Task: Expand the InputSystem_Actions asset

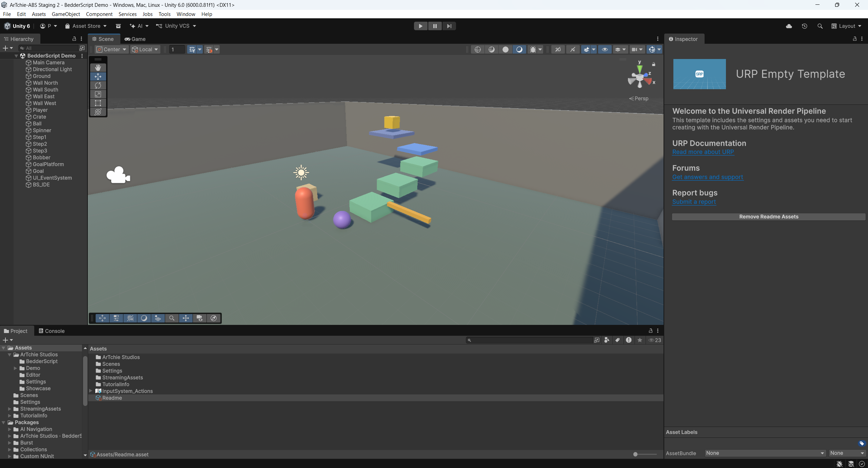Action: (x=91, y=391)
